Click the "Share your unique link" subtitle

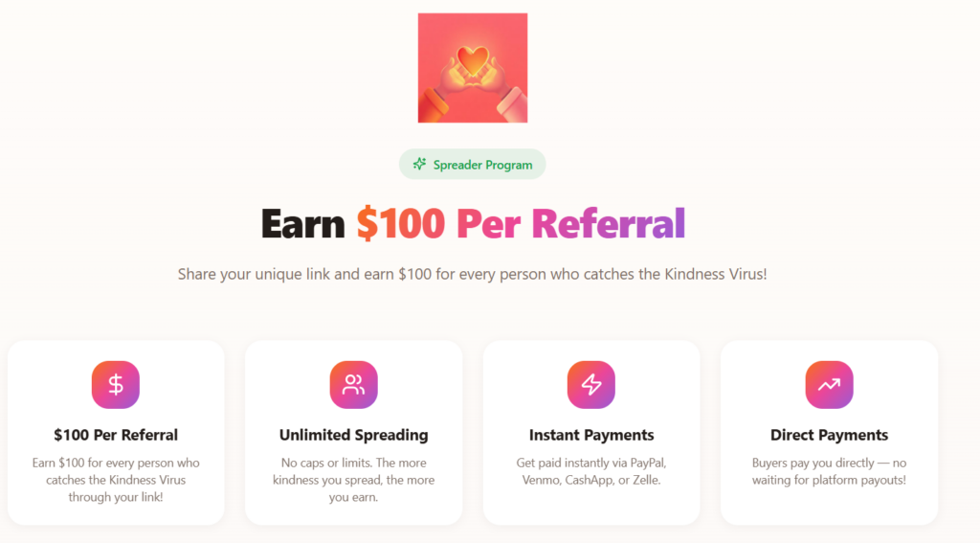click(472, 274)
